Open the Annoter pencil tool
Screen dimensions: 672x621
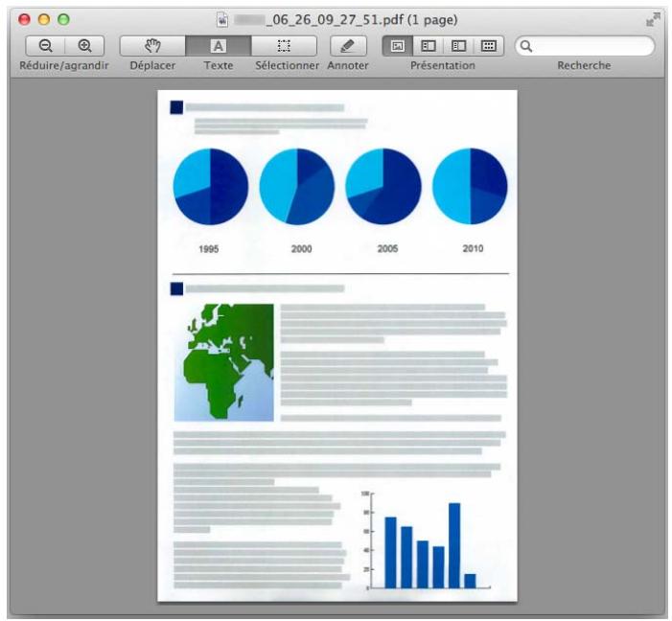[347, 45]
